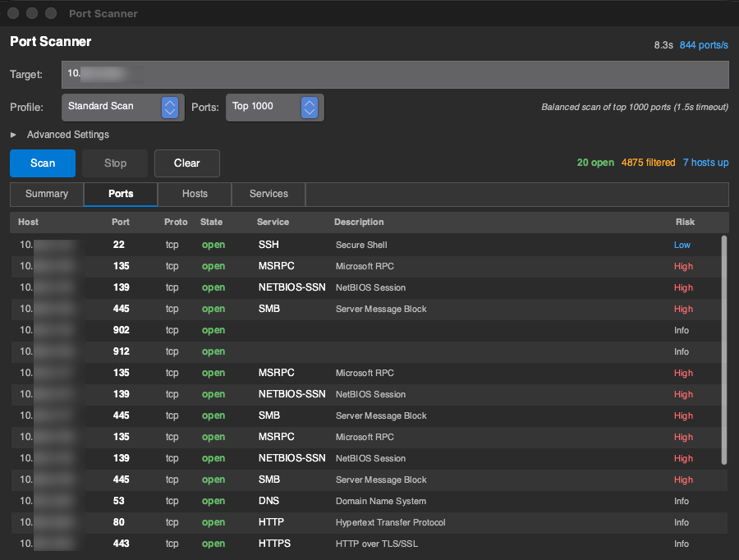The image size is (739, 560).
Task: Sort by the Risk column header
Action: pyautogui.click(x=685, y=223)
